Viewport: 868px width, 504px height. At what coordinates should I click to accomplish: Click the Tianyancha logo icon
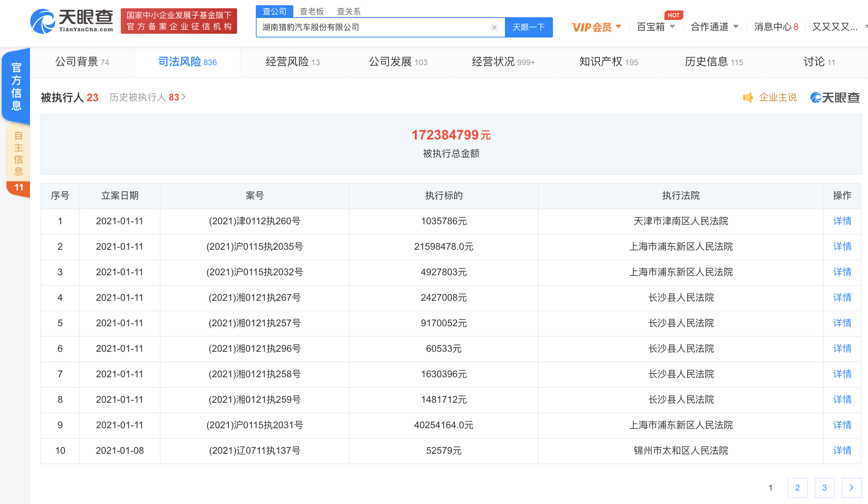[x=42, y=21]
